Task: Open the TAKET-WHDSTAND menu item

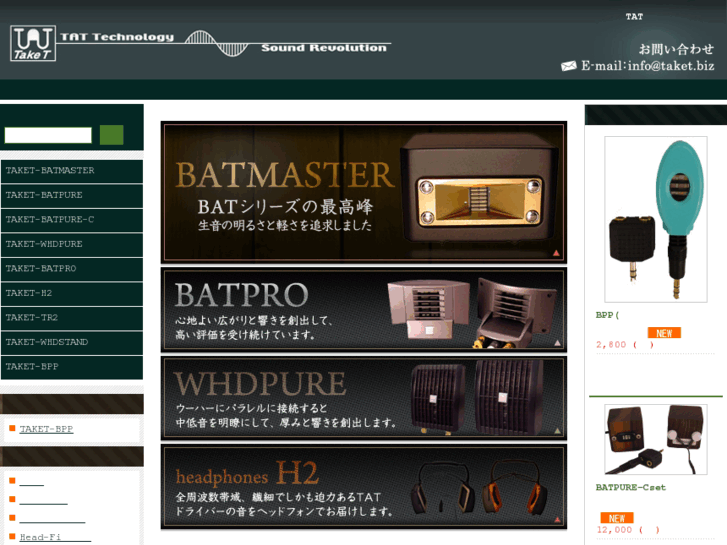Action: tap(72, 343)
